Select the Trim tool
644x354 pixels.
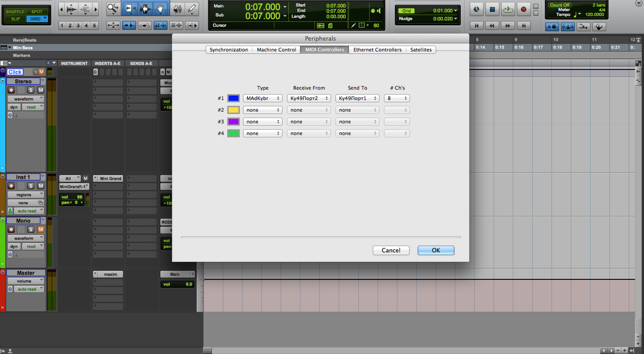tap(130, 9)
